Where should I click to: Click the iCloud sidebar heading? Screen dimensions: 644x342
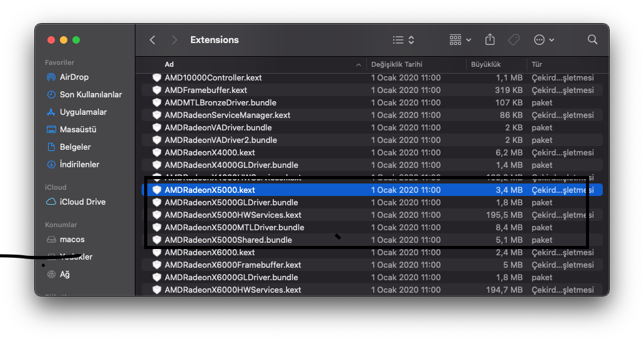pyautogui.click(x=56, y=187)
